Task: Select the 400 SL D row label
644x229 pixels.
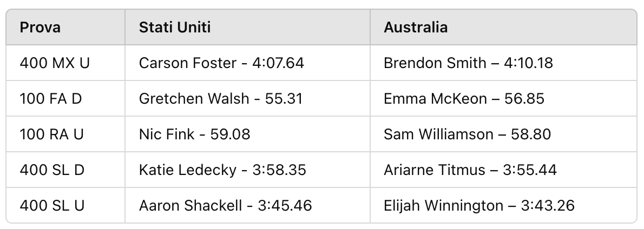Action: tap(52, 170)
